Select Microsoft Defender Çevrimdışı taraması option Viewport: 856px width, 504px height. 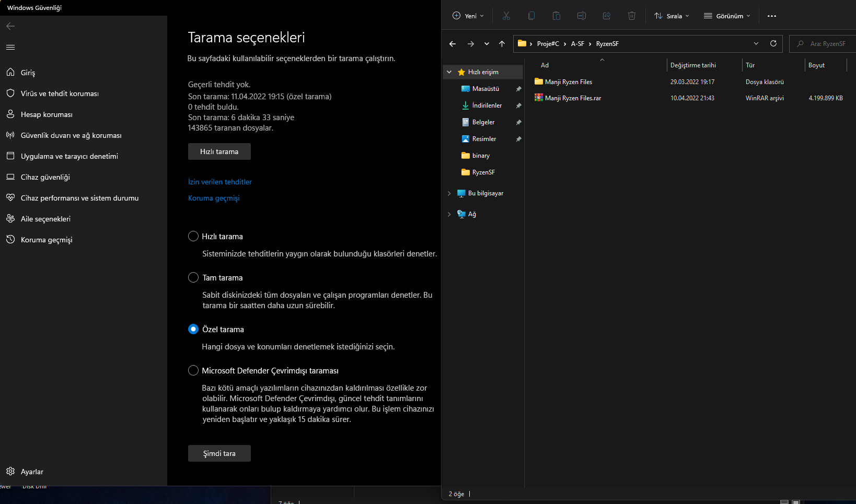click(x=193, y=370)
